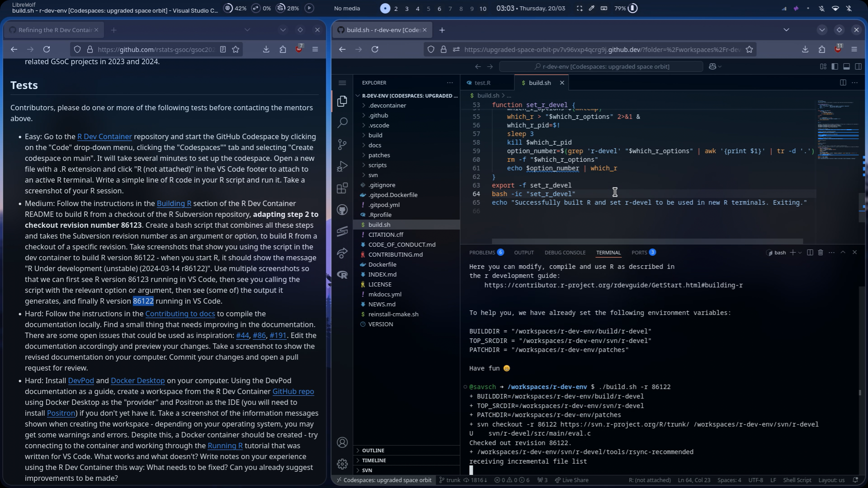Open Search view in activity bar

point(342,122)
